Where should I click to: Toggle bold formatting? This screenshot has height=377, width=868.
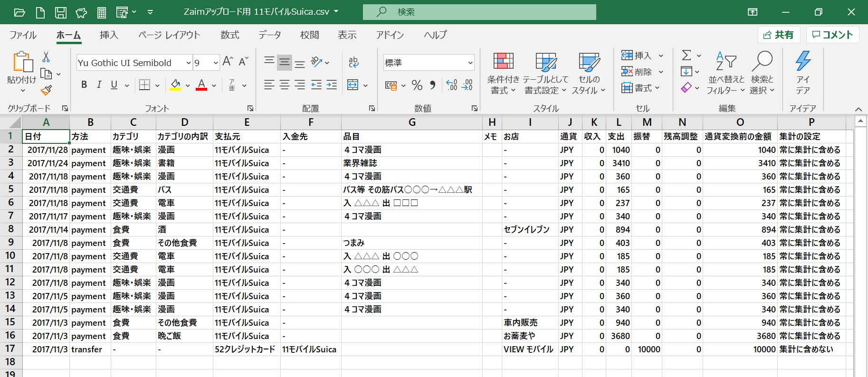tap(84, 85)
